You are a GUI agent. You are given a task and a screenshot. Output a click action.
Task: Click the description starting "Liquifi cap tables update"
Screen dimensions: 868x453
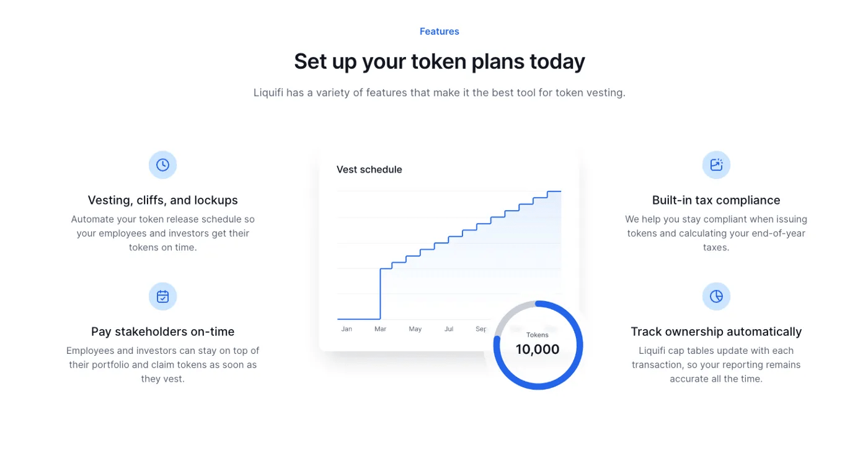(x=716, y=364)
